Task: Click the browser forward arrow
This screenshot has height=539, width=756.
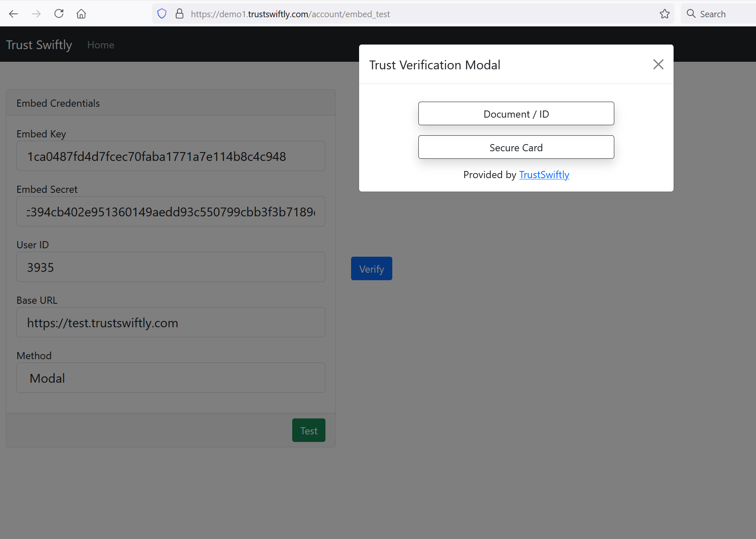Action: click(36, 14)
